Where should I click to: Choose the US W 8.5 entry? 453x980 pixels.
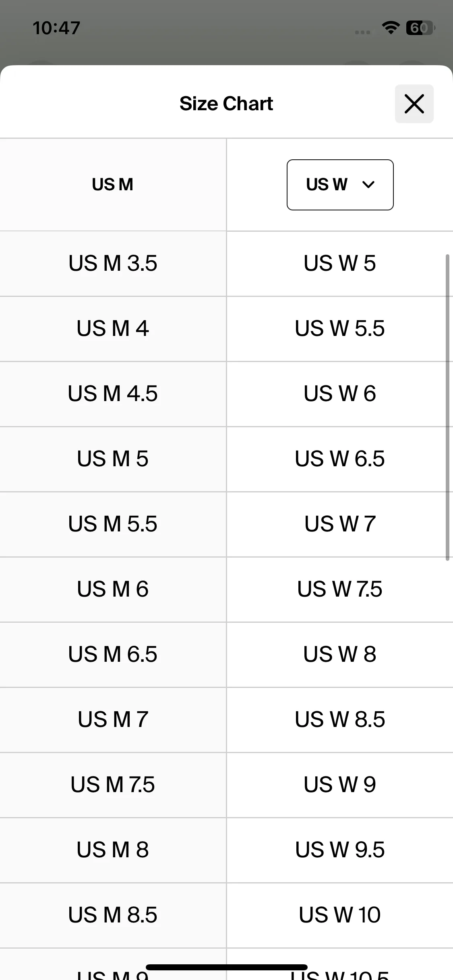[340, 720]
